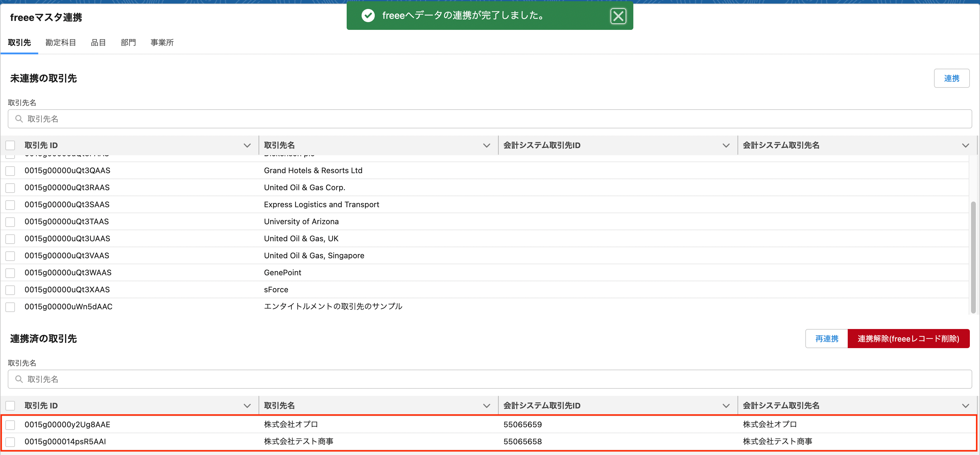The width and height of the screenshot is (980, 455).
Task: Open 会計システム取引先ID column menu in lower table
Action: coord(726,406)
